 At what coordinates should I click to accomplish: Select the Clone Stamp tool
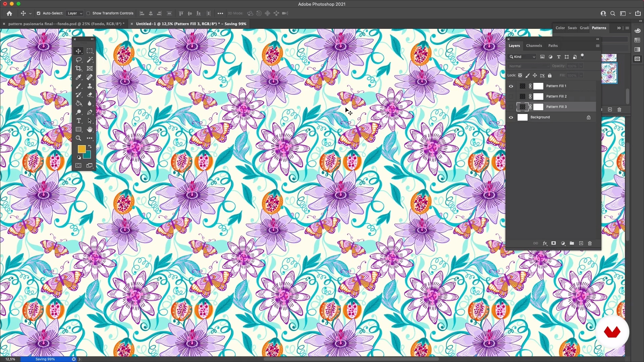pos(90,86)
